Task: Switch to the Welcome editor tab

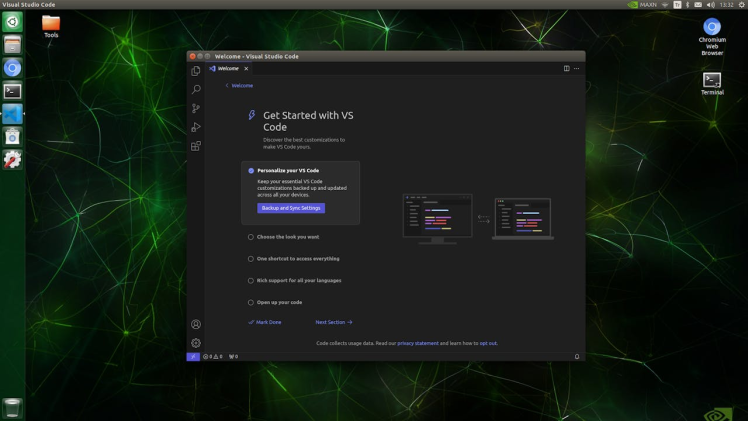Action: 227,69
